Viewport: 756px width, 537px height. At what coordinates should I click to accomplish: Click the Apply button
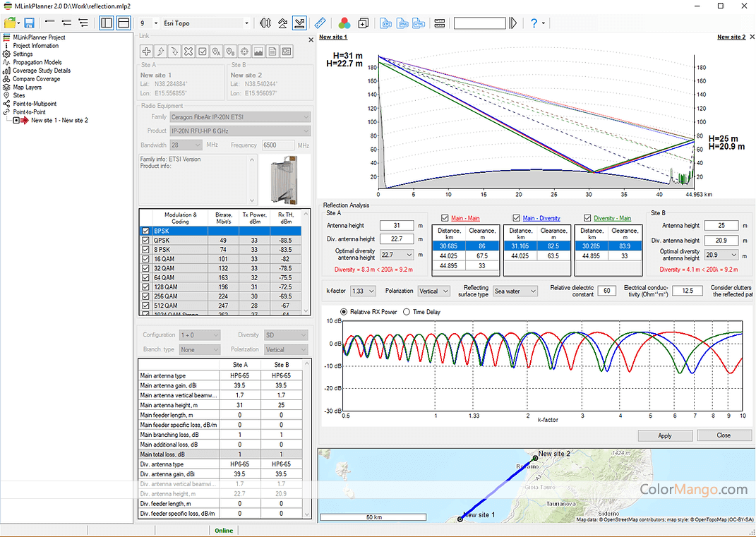[664, 435]
